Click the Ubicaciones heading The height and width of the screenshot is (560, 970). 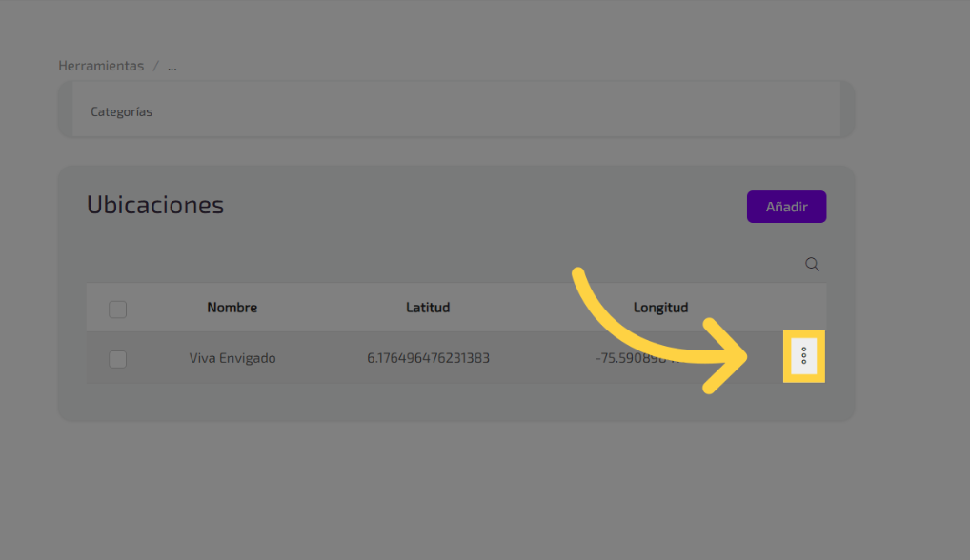coord(155,205)
